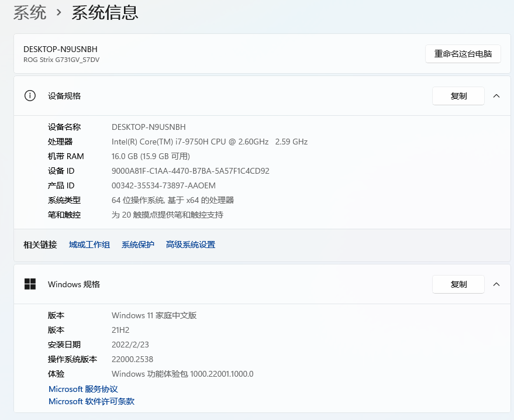Click the 系统类型 label
This screenshot has width=514, height=420.
pyautogui.click(x=64, y=200)
